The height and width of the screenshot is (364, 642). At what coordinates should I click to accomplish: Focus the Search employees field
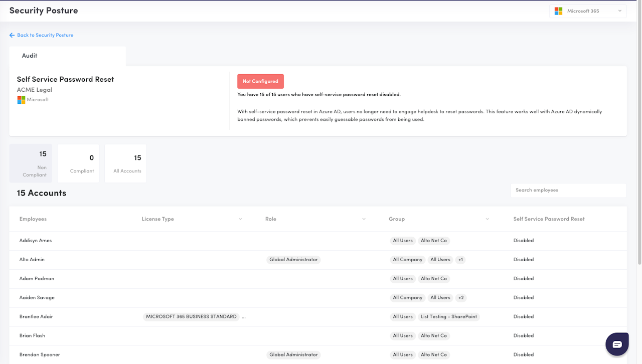click(x=568, y=191)
